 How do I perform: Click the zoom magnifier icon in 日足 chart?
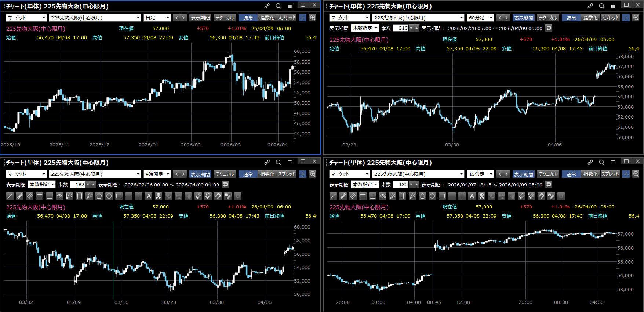pos(313,18)
